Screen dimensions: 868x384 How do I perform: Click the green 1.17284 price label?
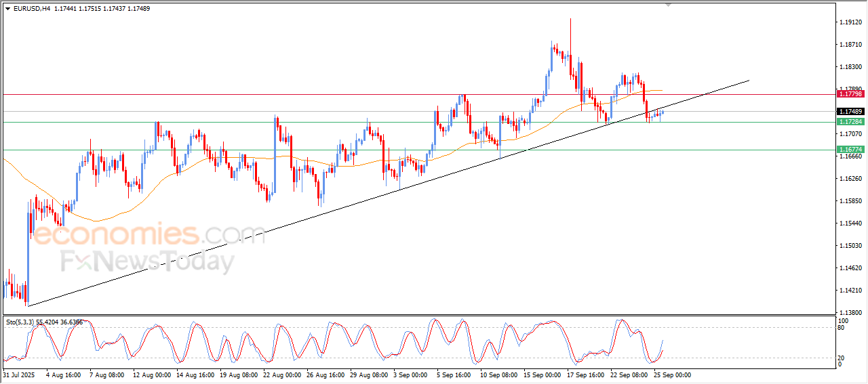(x=850, y=122)
